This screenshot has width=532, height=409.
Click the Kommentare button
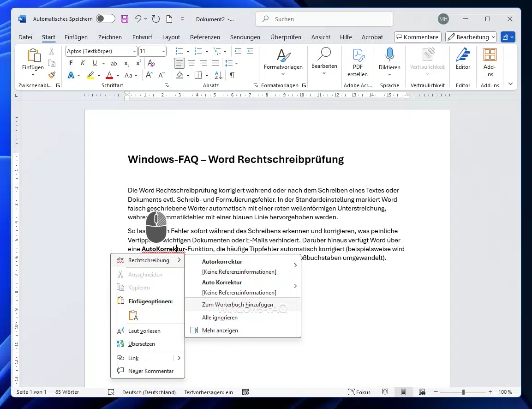point(418,37)
